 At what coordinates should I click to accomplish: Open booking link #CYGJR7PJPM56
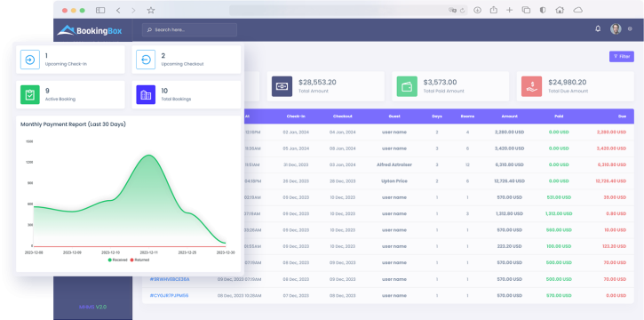(x=169, y=295)
